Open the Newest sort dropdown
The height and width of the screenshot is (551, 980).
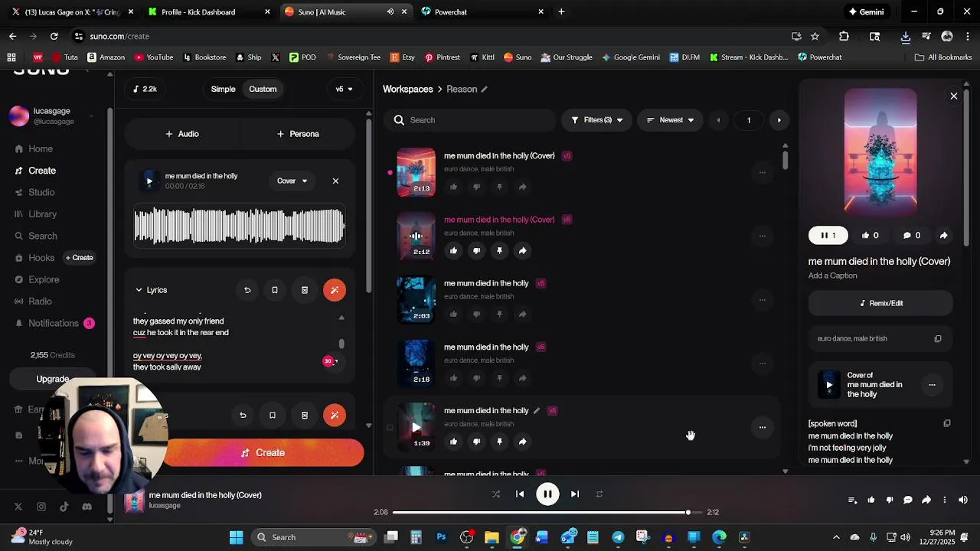pos(670,120)
